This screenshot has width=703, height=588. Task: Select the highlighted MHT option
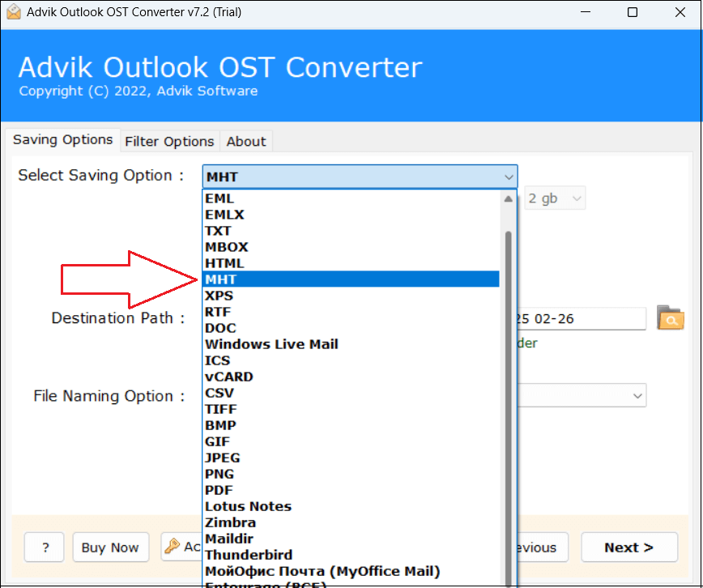(x=351, y=279)
